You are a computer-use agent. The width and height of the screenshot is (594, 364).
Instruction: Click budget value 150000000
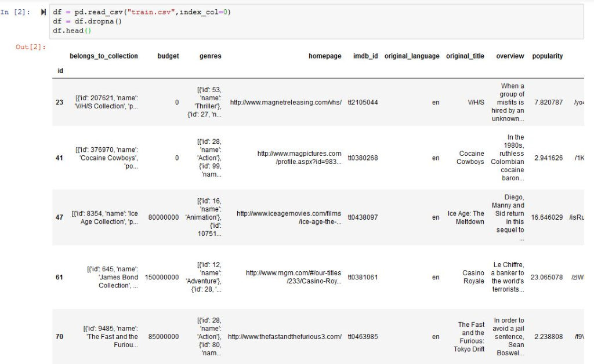point(162,277)
